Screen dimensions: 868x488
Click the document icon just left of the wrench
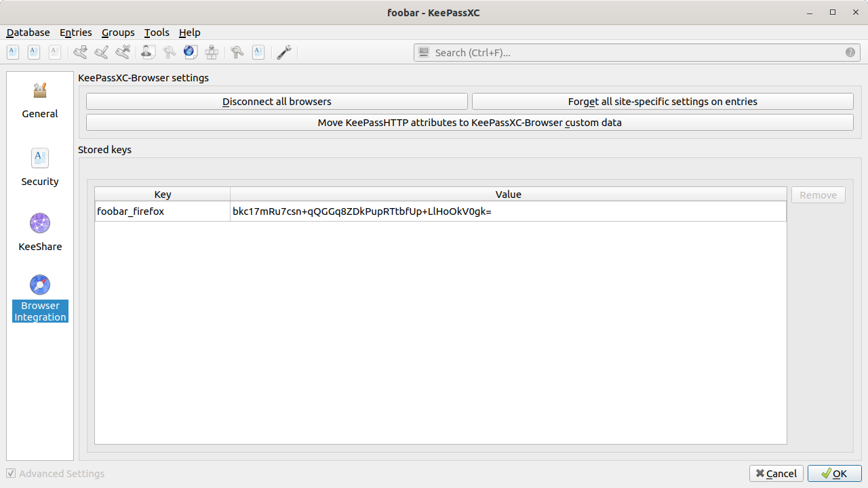coord(258,52)
